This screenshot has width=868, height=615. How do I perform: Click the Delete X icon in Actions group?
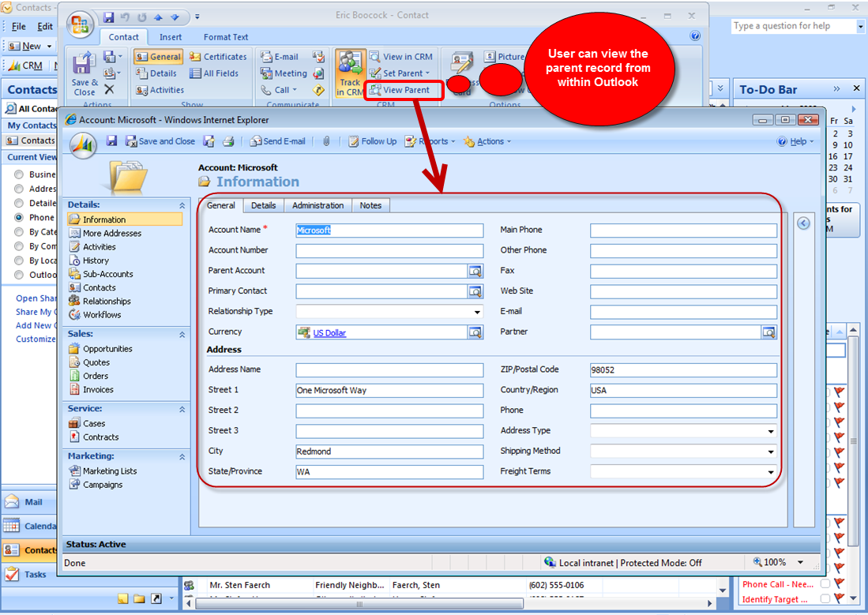[x=109, y=89]
